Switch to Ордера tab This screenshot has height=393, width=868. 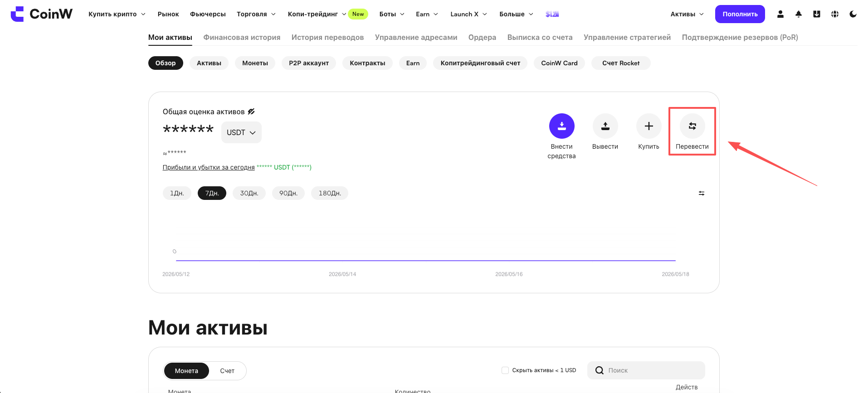pos(482,37)
